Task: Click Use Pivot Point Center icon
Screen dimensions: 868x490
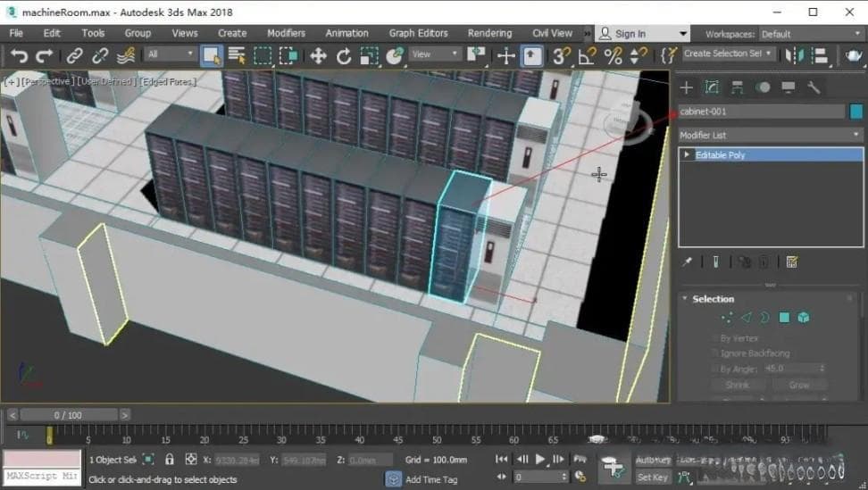Action: [x=476, y=54]
